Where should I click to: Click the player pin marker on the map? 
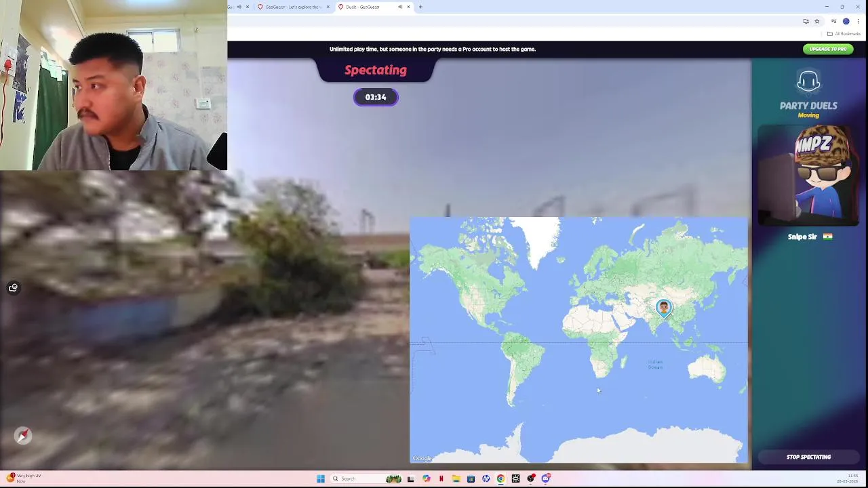[664, 309]
